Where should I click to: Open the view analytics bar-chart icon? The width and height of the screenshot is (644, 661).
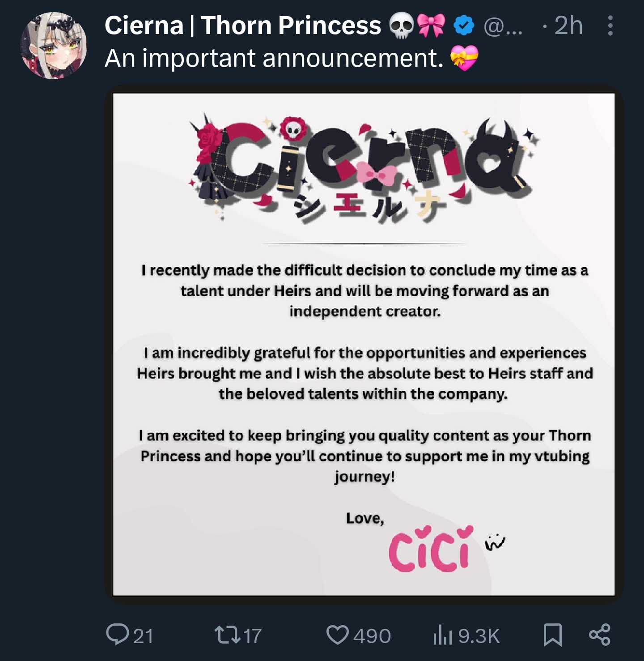click(x=443, y=635)
